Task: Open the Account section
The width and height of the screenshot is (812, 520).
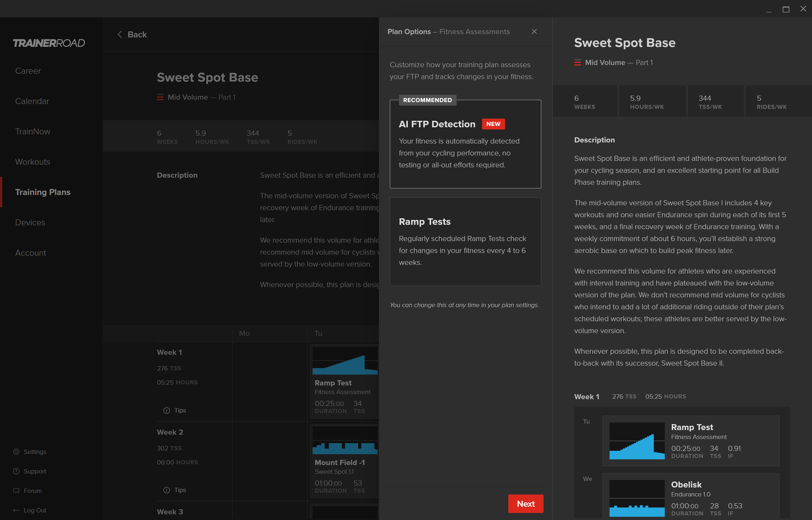Action: point(31,253)
